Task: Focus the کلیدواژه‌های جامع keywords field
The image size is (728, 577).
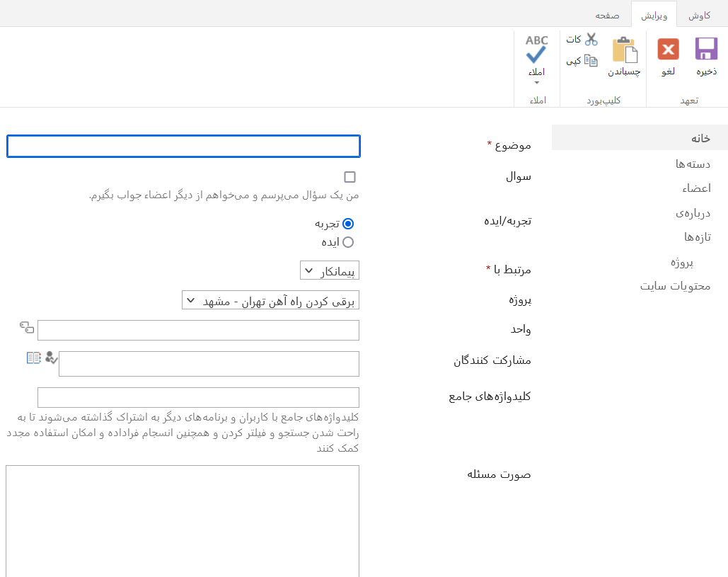Action: 198,398
